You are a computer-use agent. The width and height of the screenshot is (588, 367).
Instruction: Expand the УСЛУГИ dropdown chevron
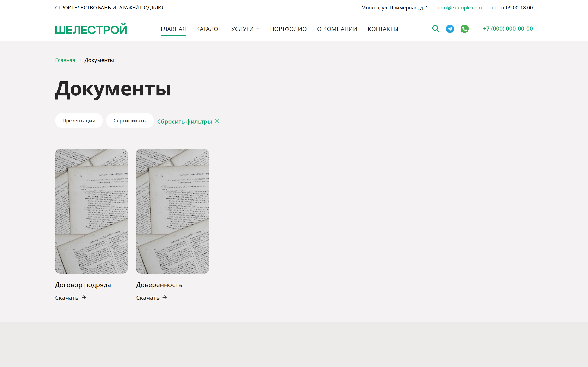pos(258,29)
